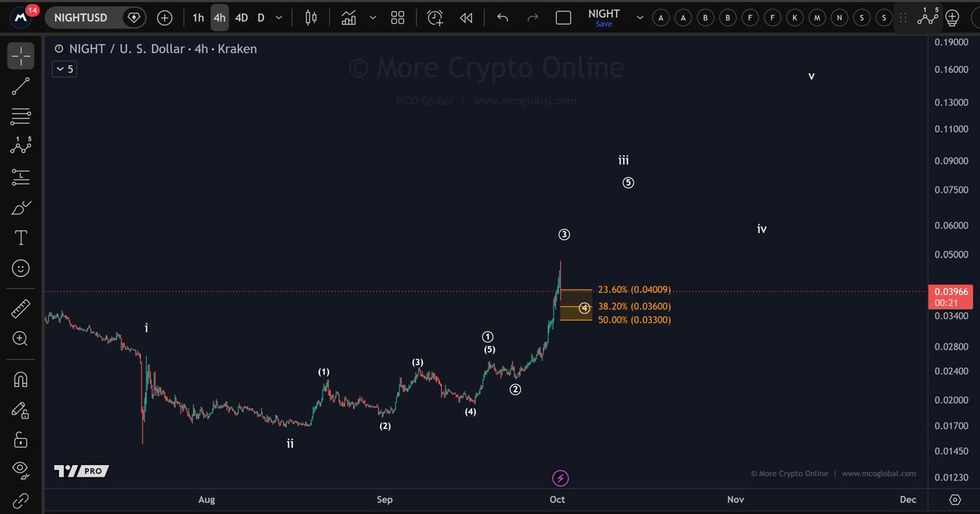Select the Text tool
The image size is (980, 514).
pyautogui.click(x=21, y=237)
